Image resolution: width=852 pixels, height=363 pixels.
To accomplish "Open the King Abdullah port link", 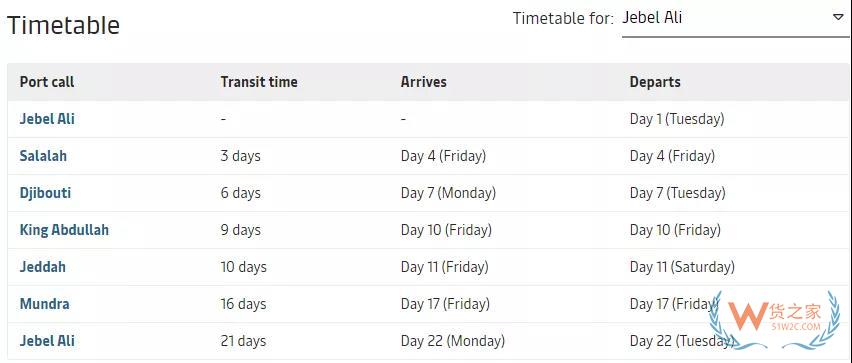I will click(64, 230).
